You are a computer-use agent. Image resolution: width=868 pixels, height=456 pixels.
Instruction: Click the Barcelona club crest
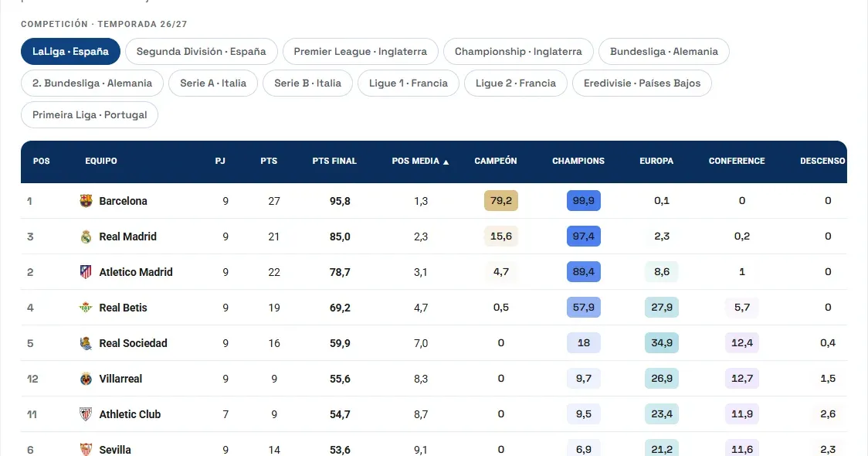86,201
